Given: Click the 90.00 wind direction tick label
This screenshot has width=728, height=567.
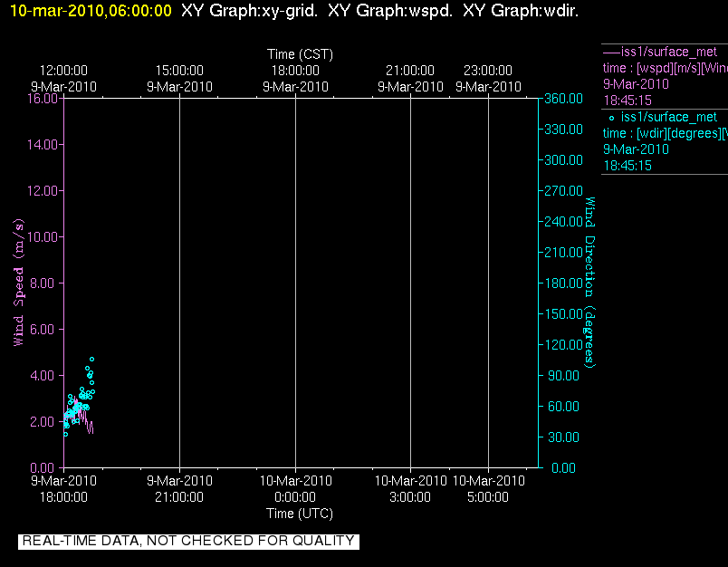Looking at the screenshot, I should pos(563,375).
